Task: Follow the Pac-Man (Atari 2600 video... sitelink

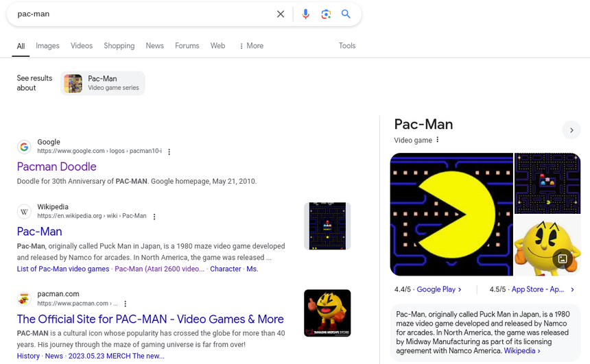Action: pos(160,269)
